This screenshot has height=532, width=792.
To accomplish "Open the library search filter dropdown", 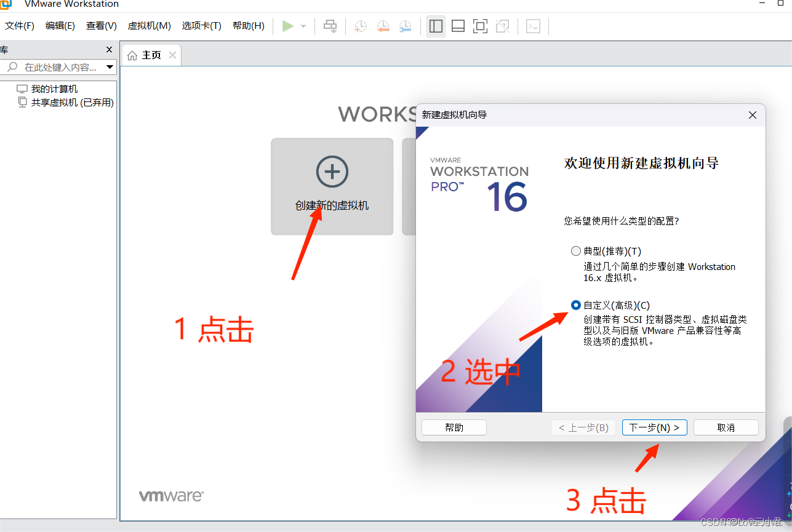I will pos(110,67).
